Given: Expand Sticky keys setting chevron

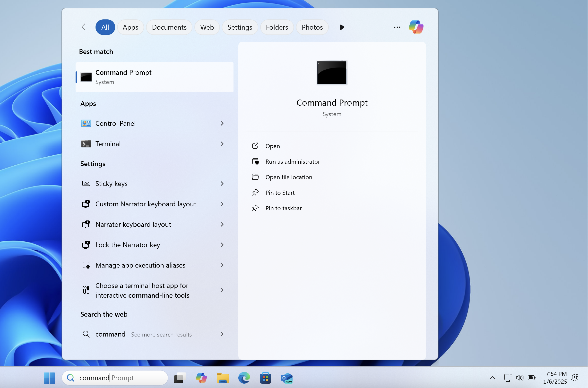Looking at the screenshot, I should pyautogui.click(x=222, y=184).
